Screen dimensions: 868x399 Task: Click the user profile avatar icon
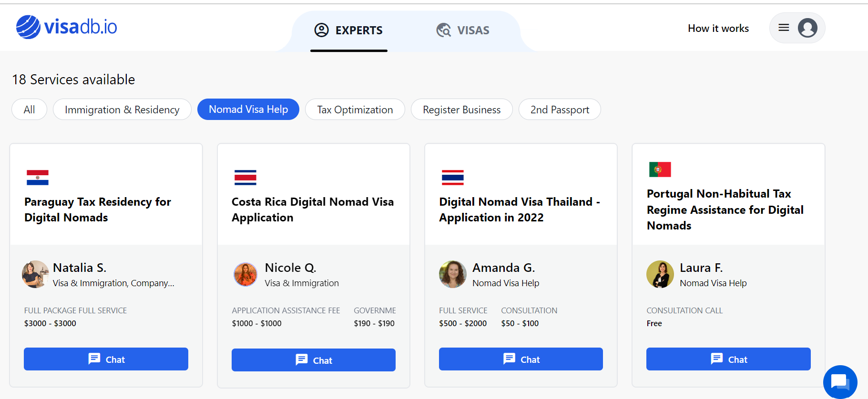(x=807, y=28)
